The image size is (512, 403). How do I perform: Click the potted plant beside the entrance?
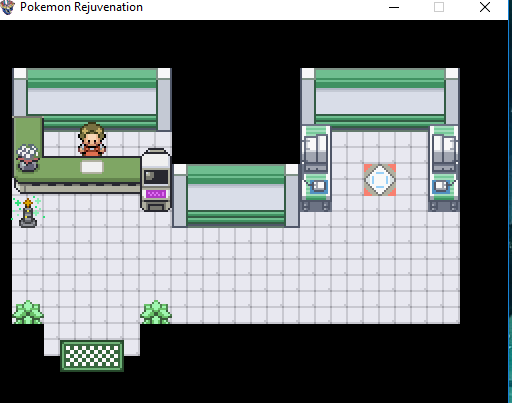[156, 312]
